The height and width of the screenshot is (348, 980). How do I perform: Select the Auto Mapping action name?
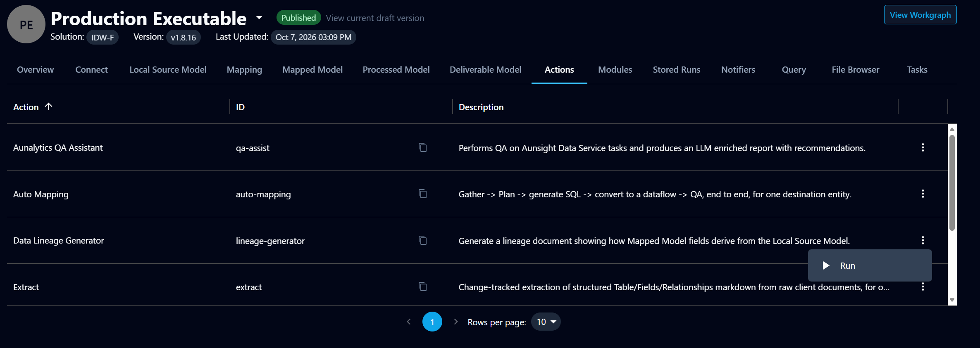41,194
